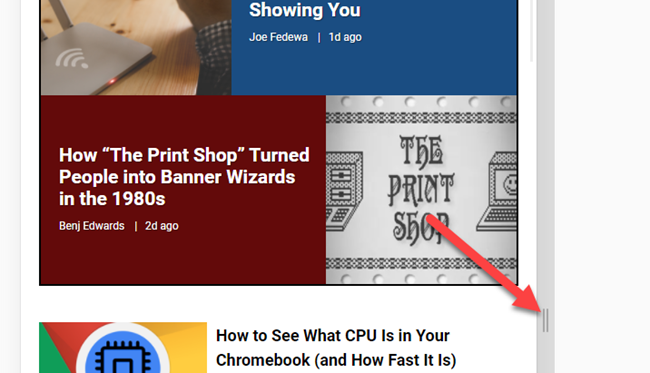
Task: Click the scrollbar track below the thumb
Action: (x=531, y=186)
